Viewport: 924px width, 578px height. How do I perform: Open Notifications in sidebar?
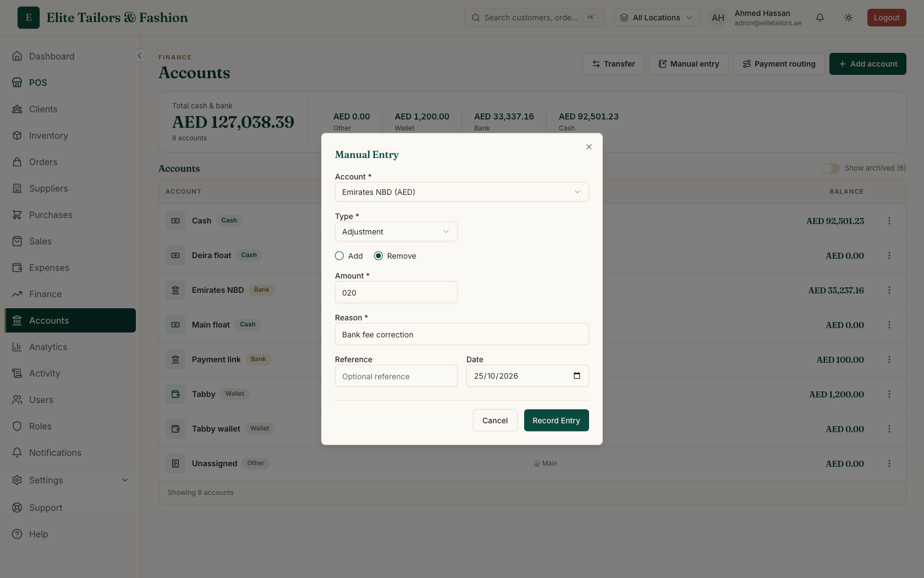70,452
